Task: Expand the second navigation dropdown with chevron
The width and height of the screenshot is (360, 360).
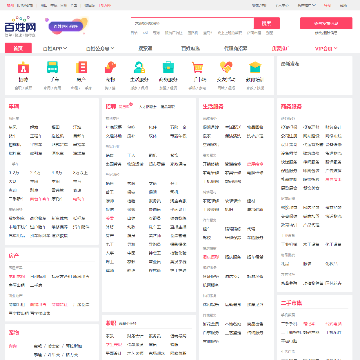Action: pos(100,48)
